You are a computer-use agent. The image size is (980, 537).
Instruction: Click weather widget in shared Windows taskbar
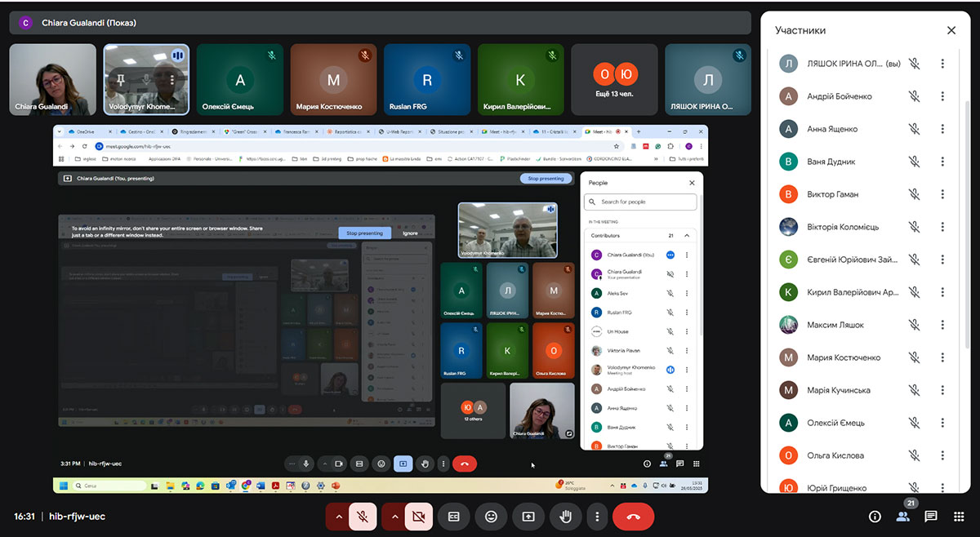pos(571,485)
